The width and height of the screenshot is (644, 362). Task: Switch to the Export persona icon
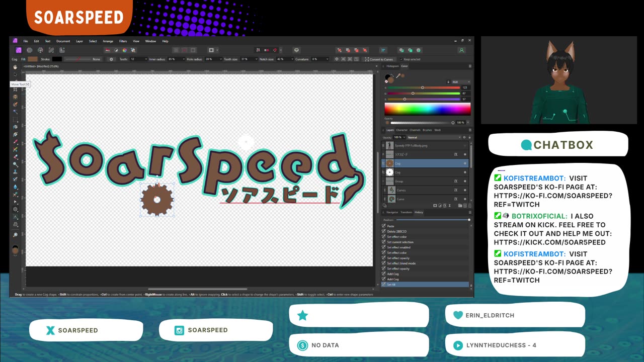click(62, 50)
